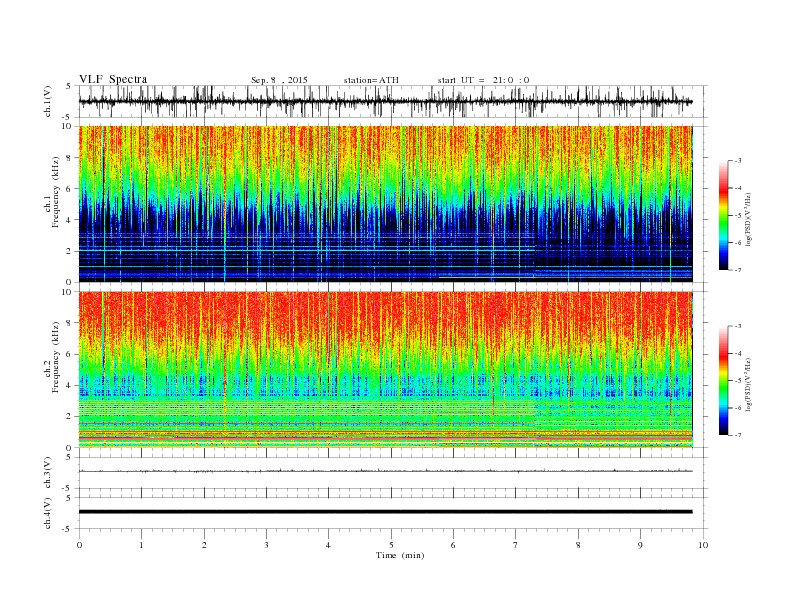Viewport: 792px width, 612px height.
Task: Click the "-5" tick on ch.2 color bar
Action: point(738,381)
